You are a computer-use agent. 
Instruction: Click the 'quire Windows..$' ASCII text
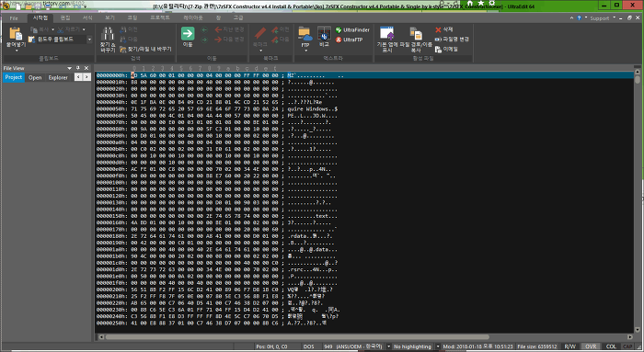tap(313, 109)
